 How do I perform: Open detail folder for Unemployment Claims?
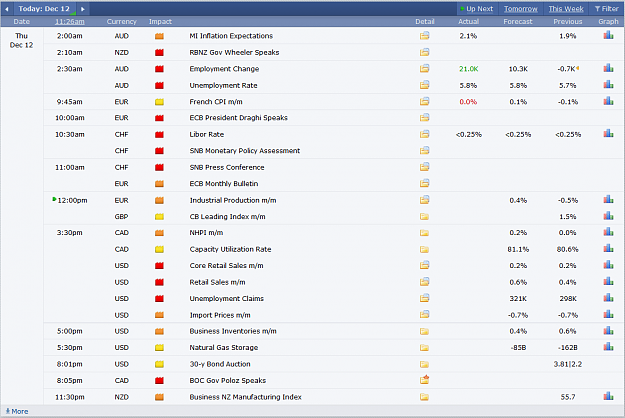point(425,298)
